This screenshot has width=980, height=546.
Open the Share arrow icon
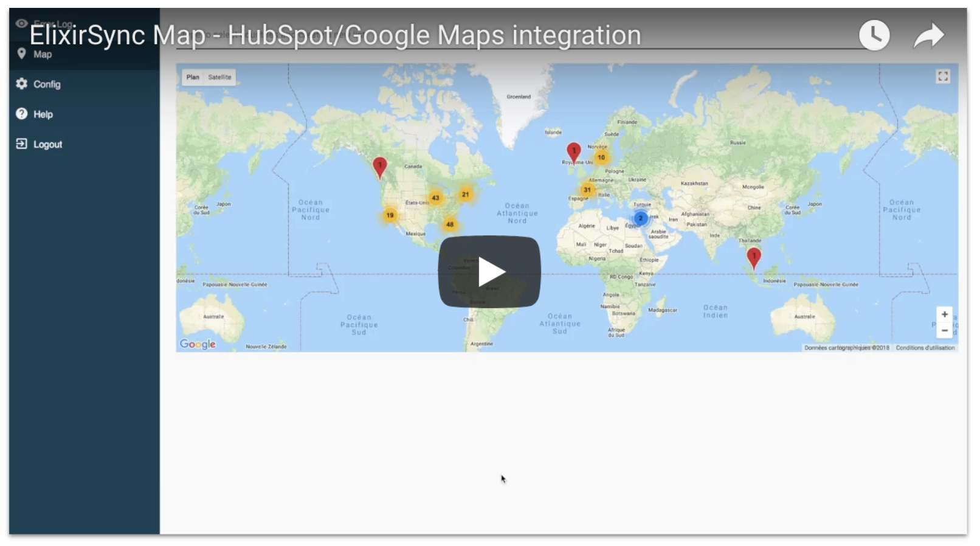pyautogui.click(x=929, y=35)
